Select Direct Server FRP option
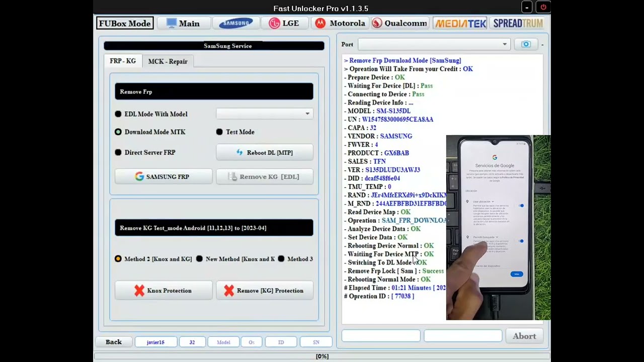This screenshot has height=362, width=644. (x=145, y=152)
